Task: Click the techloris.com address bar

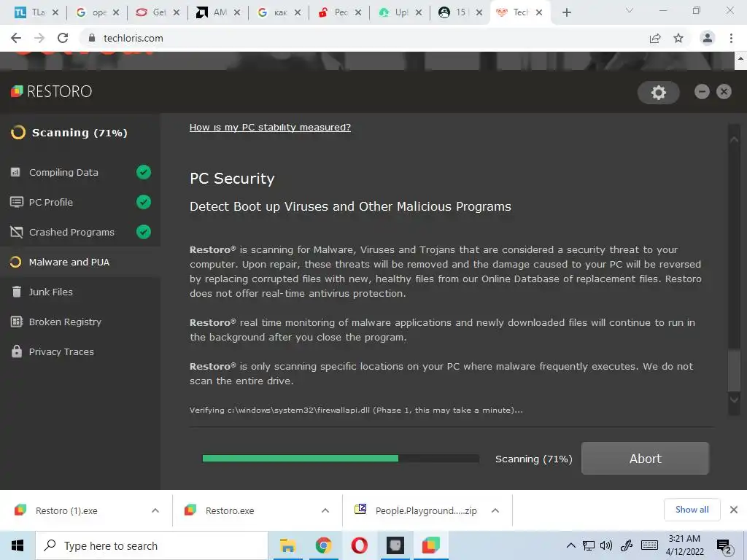Action: click(x=362, y=38)
